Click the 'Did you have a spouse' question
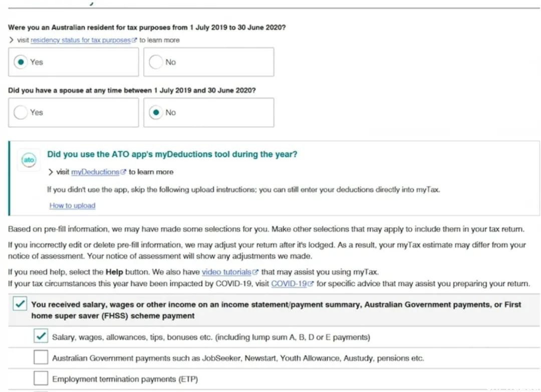The image size is (541, 392). (x=132, y=90)
